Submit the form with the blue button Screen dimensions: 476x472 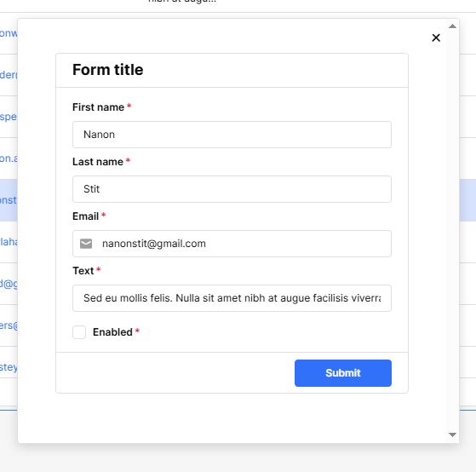pyautogui.click(x=343, y=373)
